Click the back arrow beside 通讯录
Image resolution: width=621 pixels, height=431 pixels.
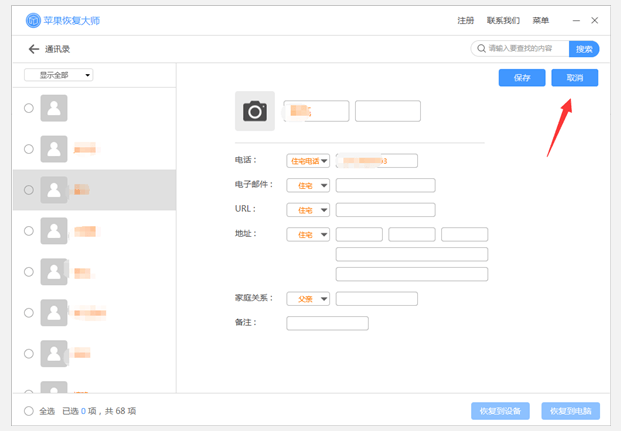(34, 49)
